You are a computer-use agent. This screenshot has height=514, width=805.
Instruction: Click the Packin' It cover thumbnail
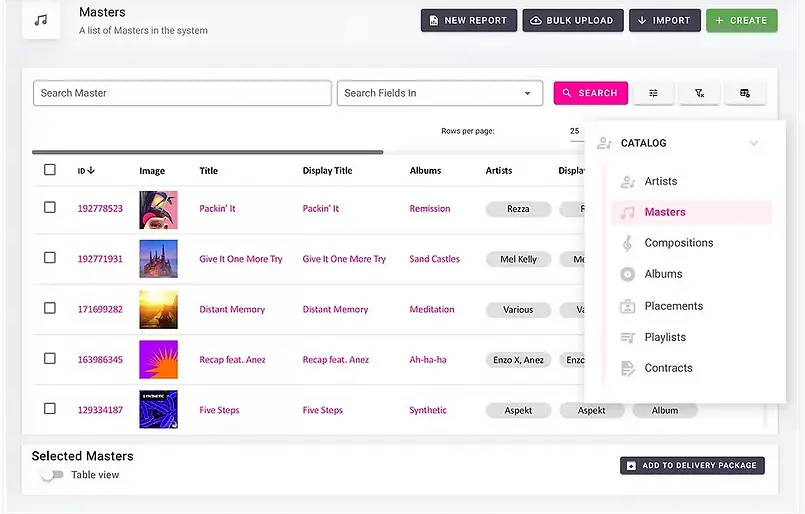[159, 210]
